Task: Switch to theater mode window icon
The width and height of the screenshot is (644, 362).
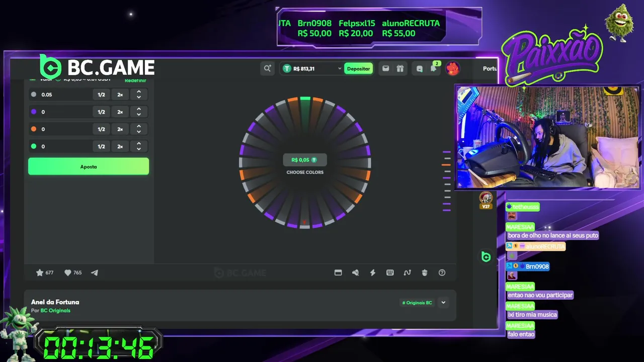Action: coord(338,273)
